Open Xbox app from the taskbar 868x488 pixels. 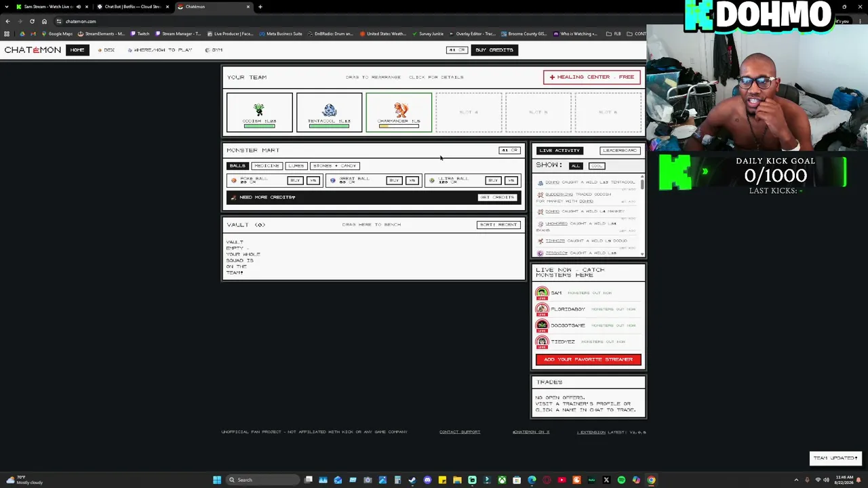(x=502, y=480)
